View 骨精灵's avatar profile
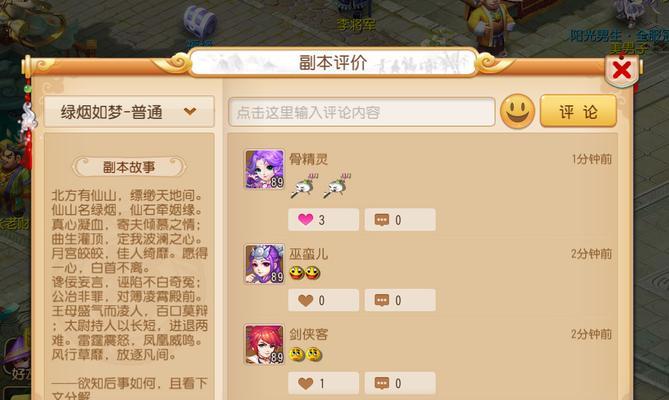Image resolution: width=669 pixels, height=400 pixels. pos(264,169)
